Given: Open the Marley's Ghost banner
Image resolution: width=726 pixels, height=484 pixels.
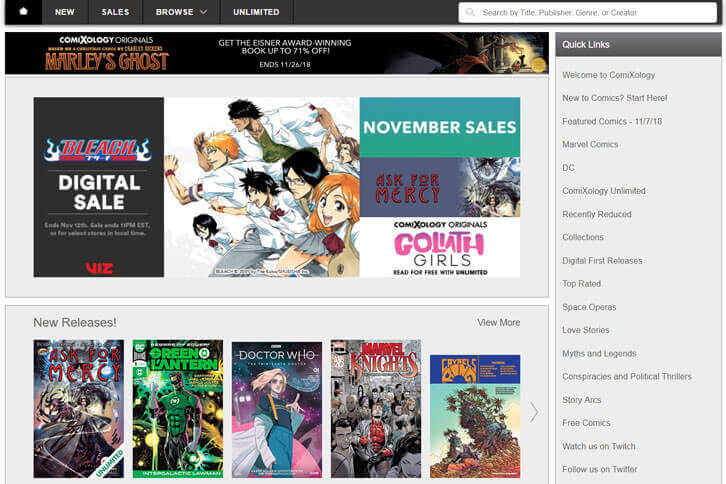Looking at the screenshot, I should [276, 53].
